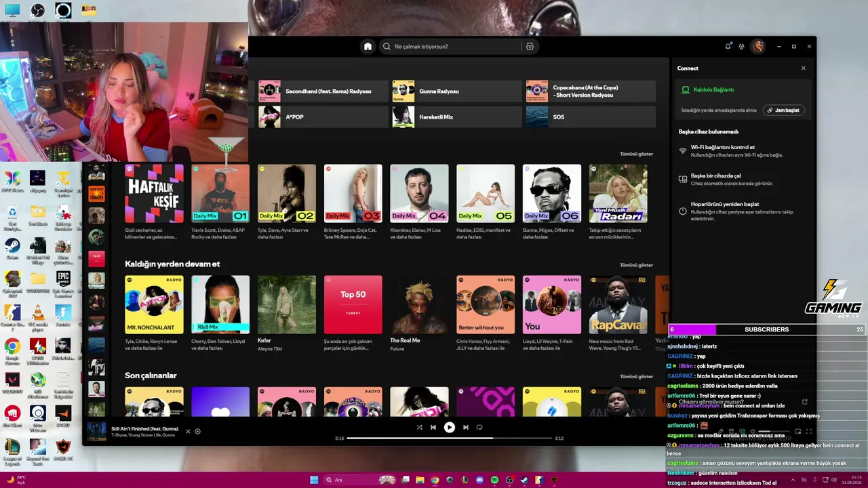Pause the current song
The image size is (868, 488).
pyautogui.click(x=449, y=427)
